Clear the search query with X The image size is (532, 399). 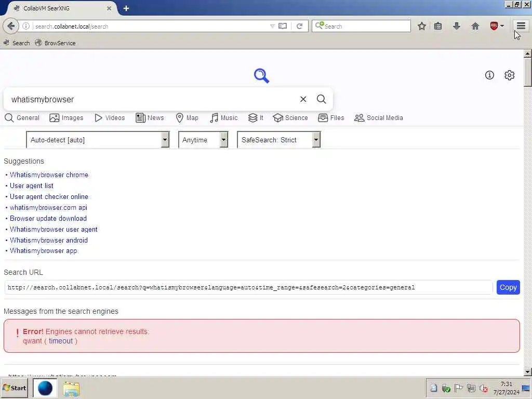point(303,99)
